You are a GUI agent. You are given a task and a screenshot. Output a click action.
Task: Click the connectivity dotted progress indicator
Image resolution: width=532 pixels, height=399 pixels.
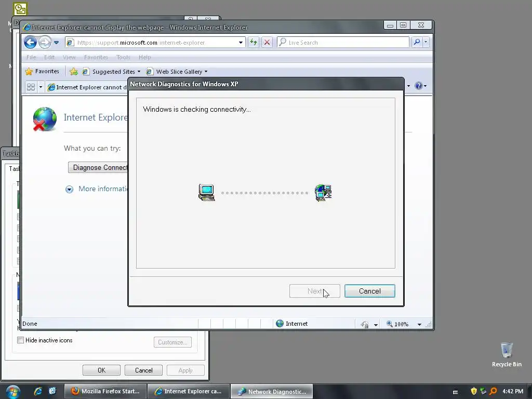pyautogui.click(x=264, y=193)
